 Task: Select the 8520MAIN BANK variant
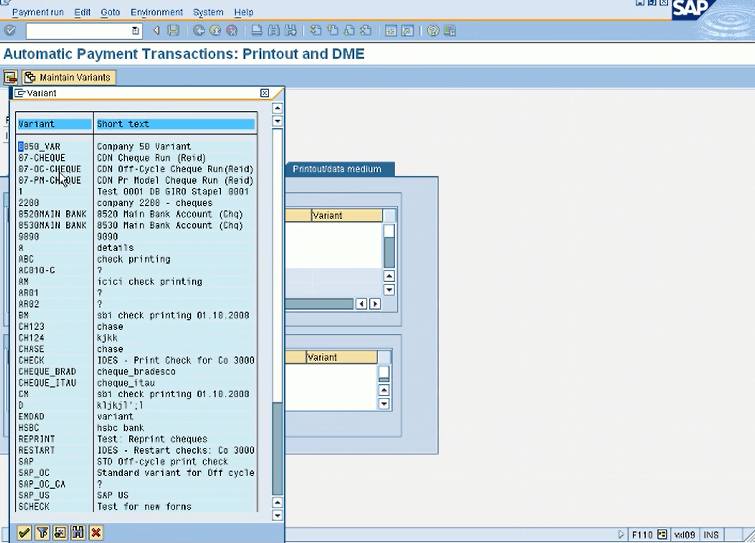(x=136, y=214)
